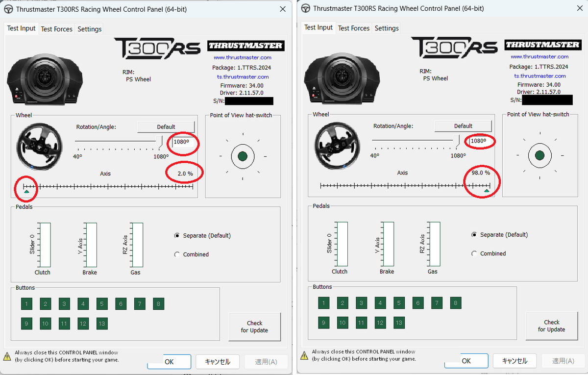This screenshot has height=375, width=588.
Task: Click button indicator 5 in left window
Action: (x=102, y=304)
